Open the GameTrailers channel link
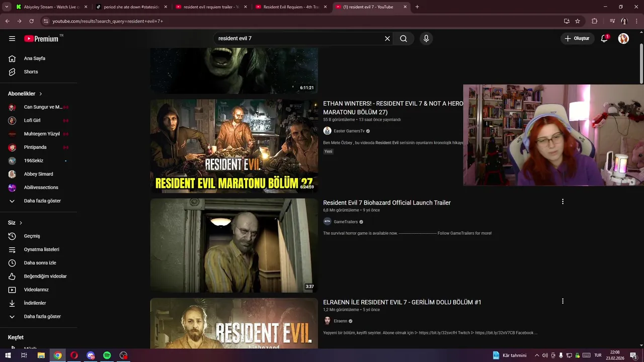 tap(346, 222)
